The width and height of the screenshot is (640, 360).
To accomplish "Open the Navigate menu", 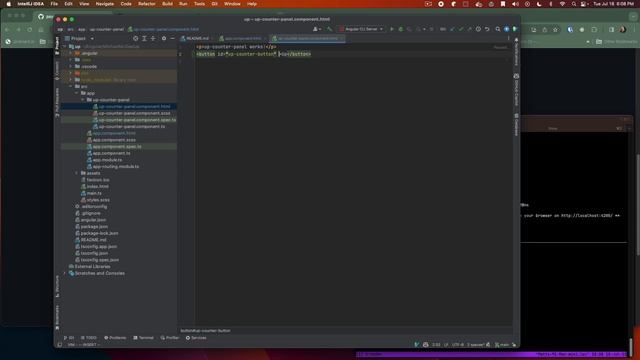I will pyautogui.click(x=104, y=4).
